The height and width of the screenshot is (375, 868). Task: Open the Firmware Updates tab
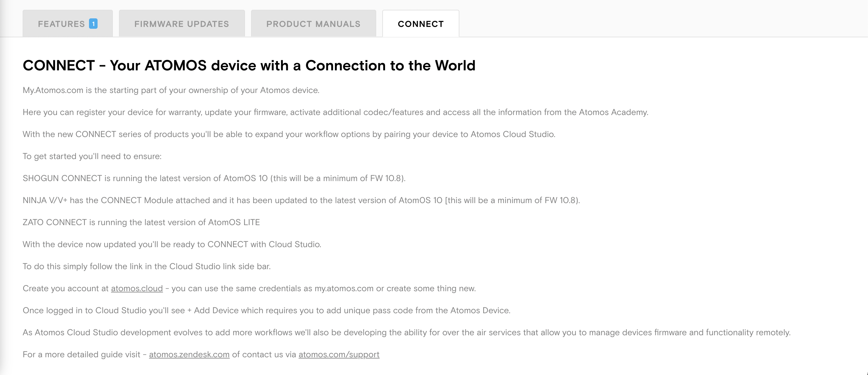182,24
